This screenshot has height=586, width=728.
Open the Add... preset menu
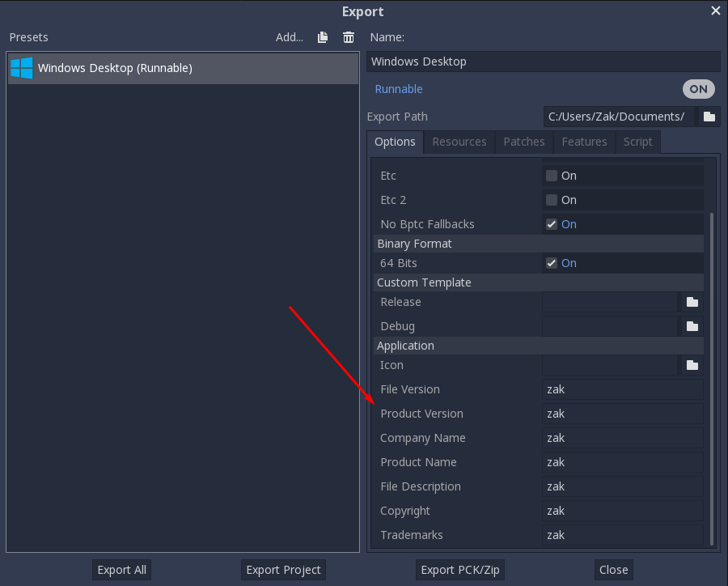tap(289, 37)
